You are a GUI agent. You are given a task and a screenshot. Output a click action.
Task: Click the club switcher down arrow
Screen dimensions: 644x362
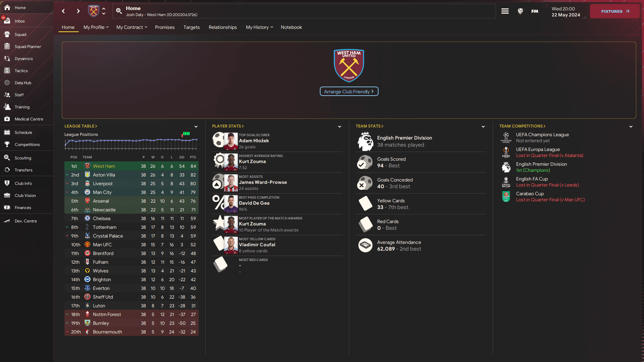tap(104, 14)
